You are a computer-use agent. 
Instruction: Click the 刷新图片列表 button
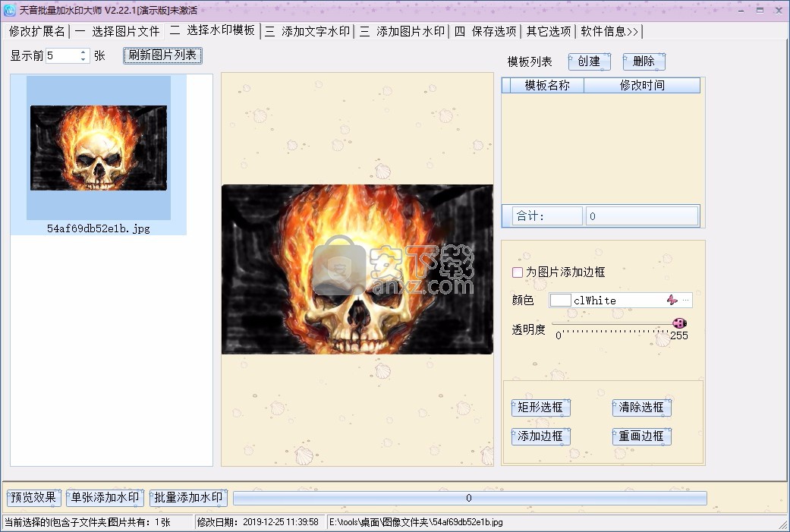162,55
